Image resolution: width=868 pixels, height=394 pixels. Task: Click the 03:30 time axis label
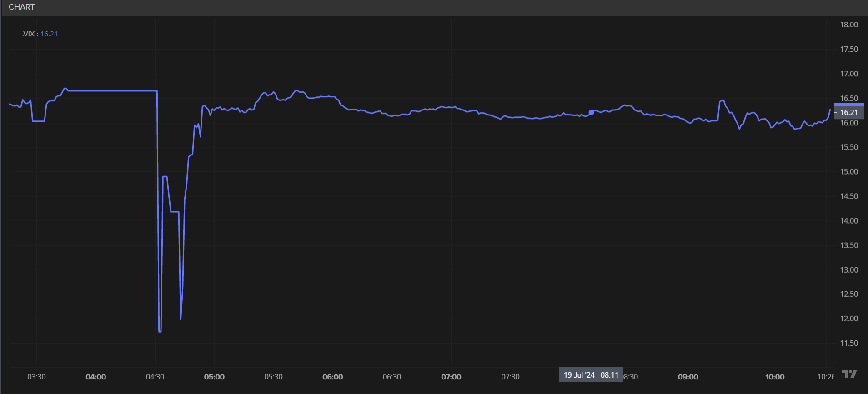[x=36, y=377]
